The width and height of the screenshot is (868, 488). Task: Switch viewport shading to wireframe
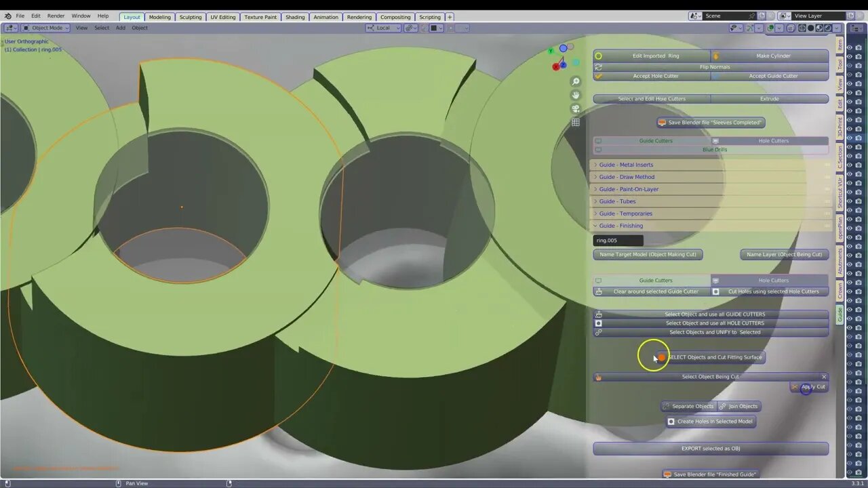click(x=802, y=28)
